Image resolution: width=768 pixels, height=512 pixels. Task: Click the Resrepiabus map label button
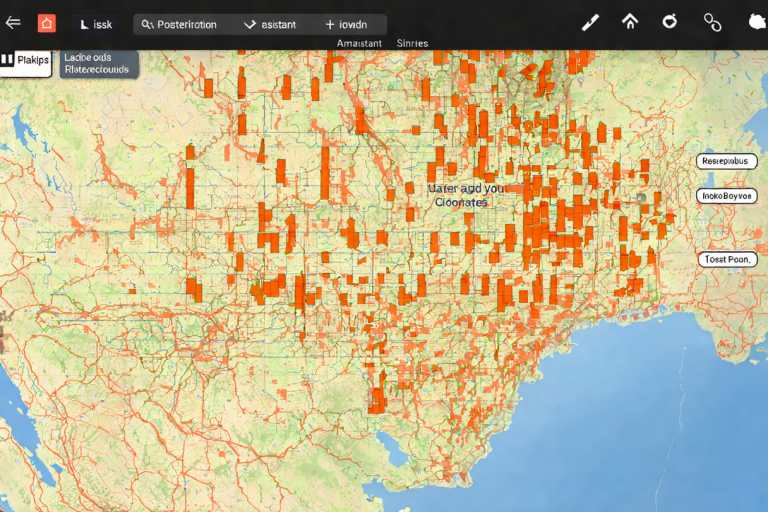[x=726, y=161]
